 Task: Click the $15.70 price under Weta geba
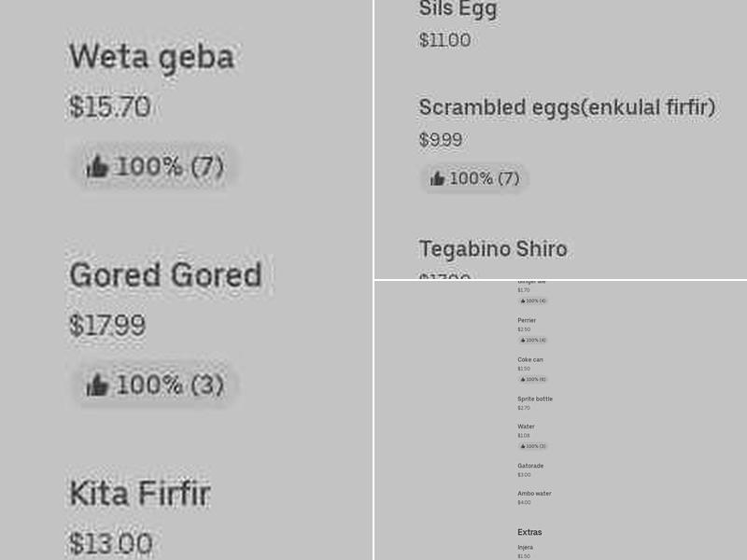[110, 105]
